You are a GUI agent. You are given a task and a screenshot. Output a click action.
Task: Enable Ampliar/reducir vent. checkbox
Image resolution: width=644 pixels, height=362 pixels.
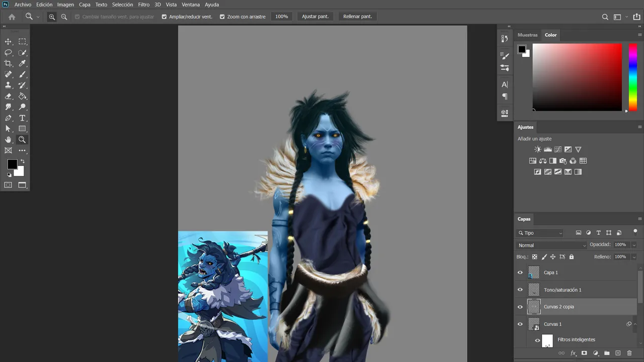(164, 17)
